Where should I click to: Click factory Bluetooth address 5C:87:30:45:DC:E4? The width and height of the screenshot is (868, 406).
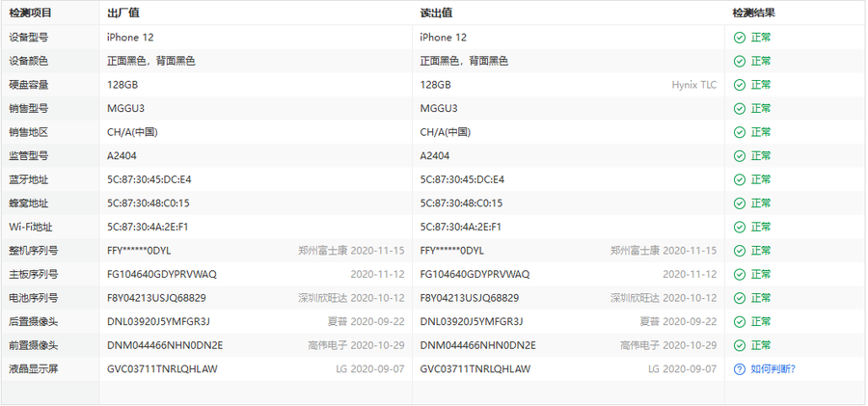pyautogui.click(x=149, y=180)
